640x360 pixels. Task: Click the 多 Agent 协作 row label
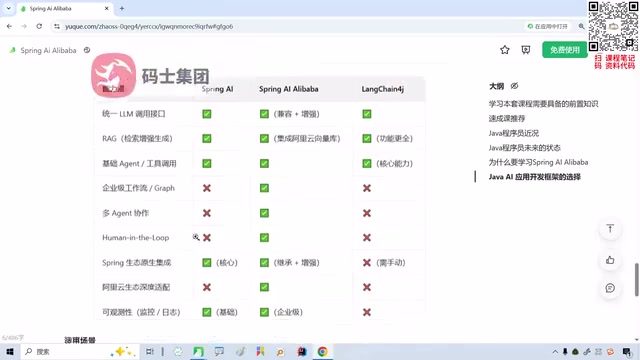click(125, 213)
